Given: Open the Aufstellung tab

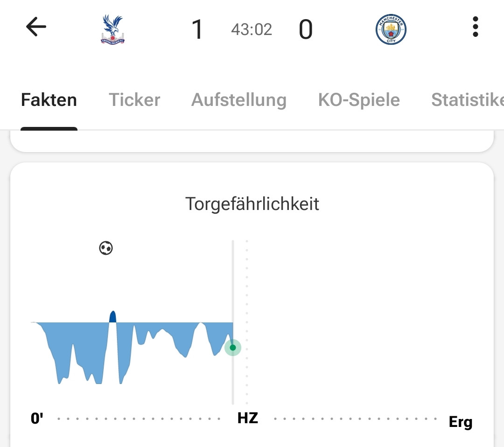Looking at the screenshot, I should tap(239, 100).
